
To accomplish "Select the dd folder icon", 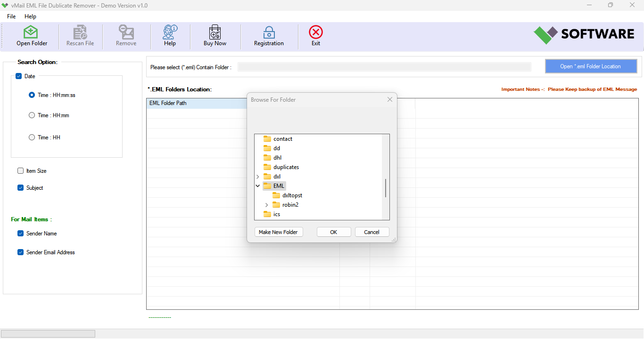I will (267, 148).
